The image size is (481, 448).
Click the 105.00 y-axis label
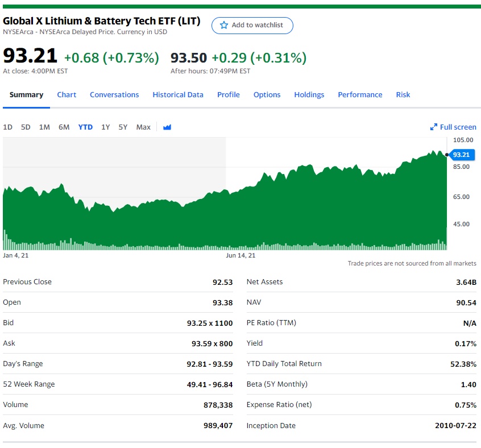point(463,140)
